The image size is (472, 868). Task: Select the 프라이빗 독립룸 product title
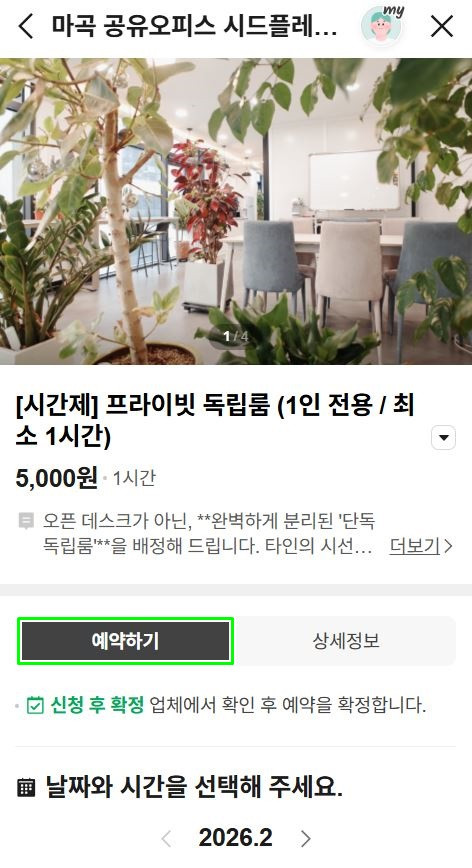215,421
